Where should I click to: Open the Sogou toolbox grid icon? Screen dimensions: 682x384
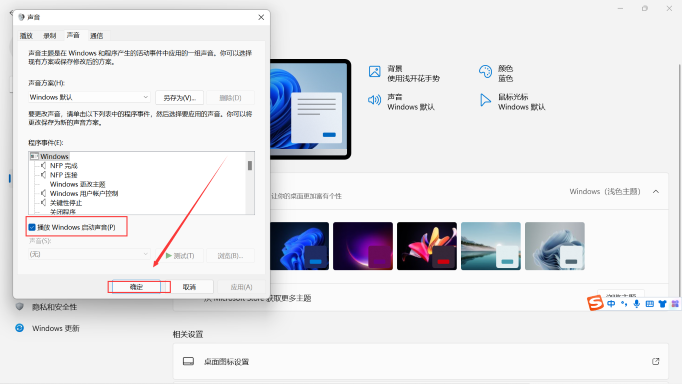tap(675, 304)
